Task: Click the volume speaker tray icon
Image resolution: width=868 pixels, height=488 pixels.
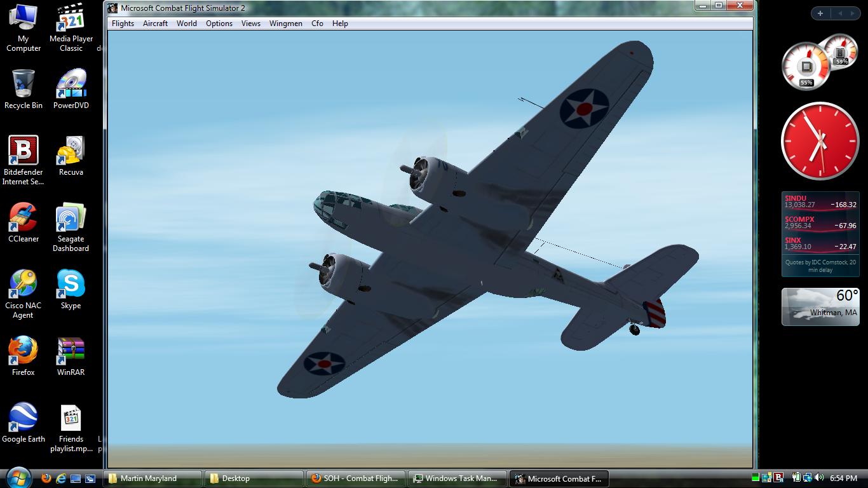Action: (819, 477)
